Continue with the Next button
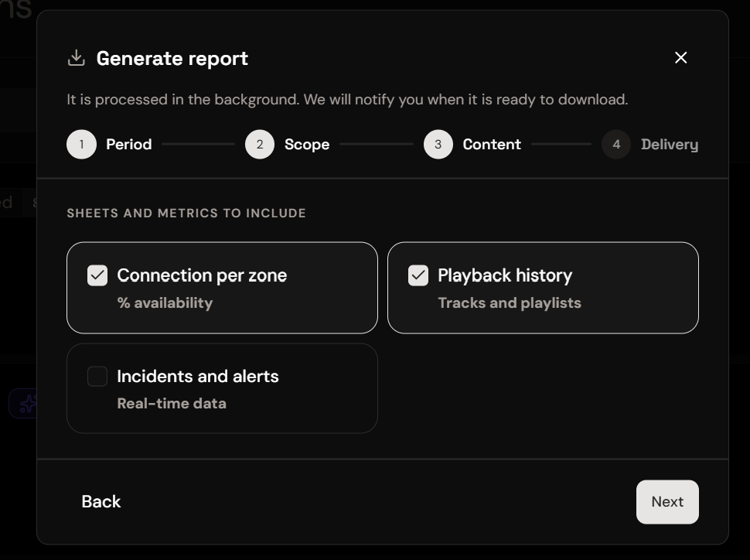The width and height of the screenshot is (750, 560). pos(667,502)
